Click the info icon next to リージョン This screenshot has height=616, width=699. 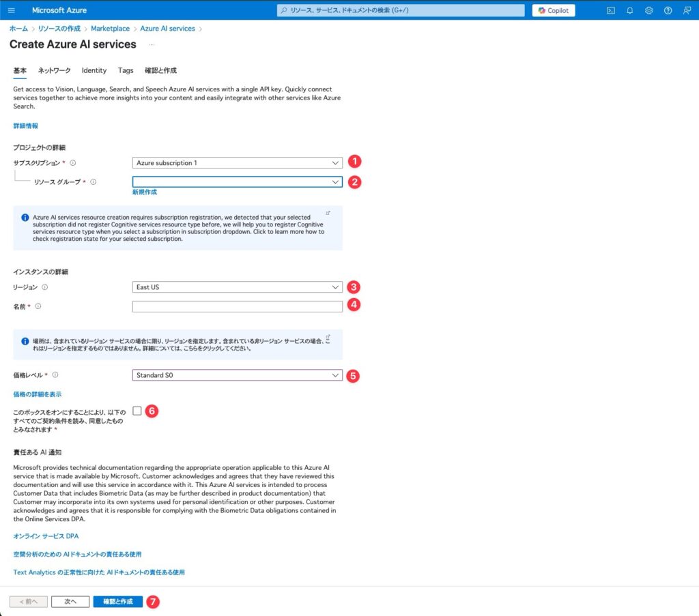44,287
